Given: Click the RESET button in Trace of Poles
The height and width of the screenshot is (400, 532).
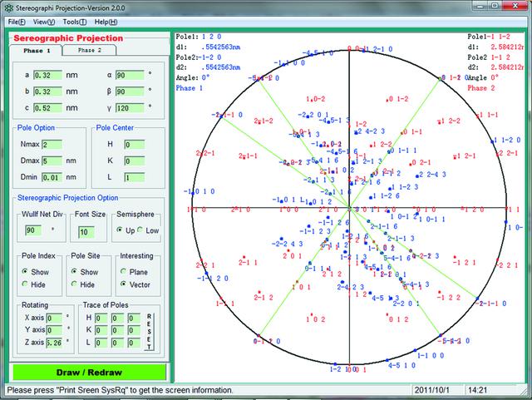Looking at the screenshot, I should 149,331.
